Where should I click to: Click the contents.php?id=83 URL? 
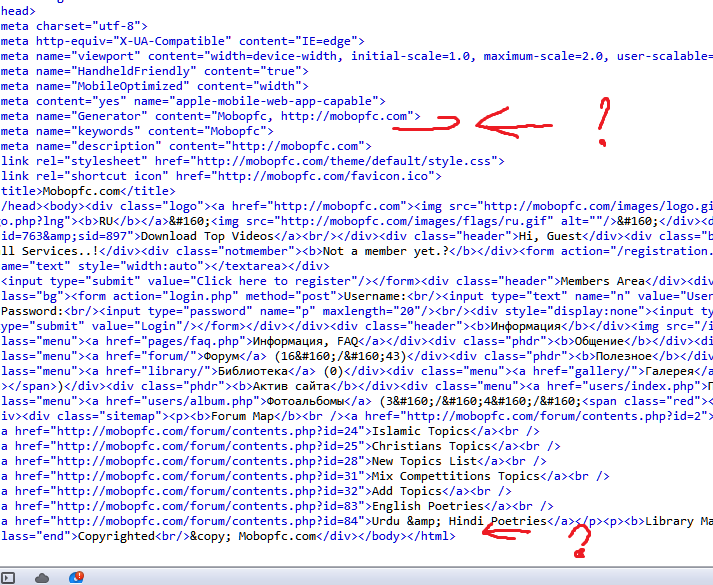(x=207, y=506)
